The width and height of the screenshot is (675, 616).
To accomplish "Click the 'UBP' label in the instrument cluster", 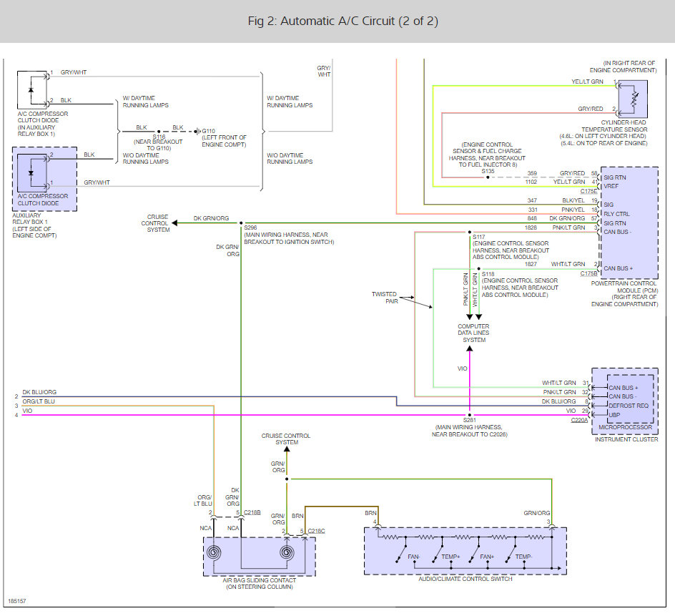I will pos(614,415).
